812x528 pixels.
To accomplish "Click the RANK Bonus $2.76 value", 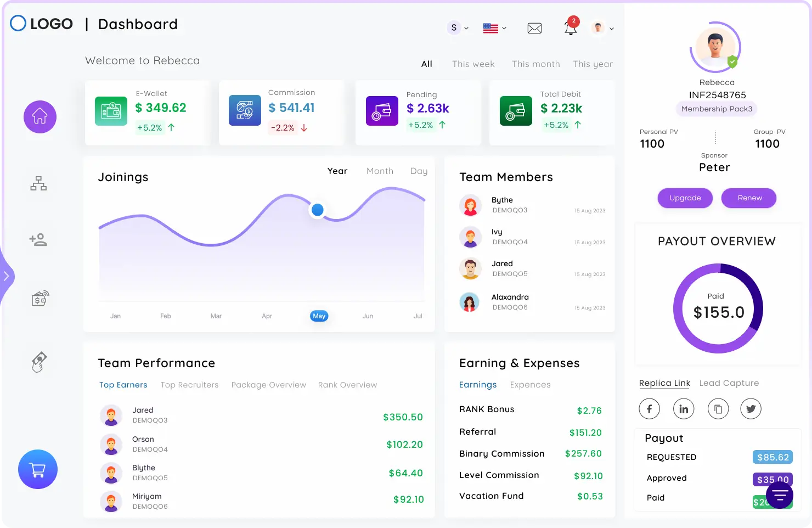I will (x=589, y=411).
